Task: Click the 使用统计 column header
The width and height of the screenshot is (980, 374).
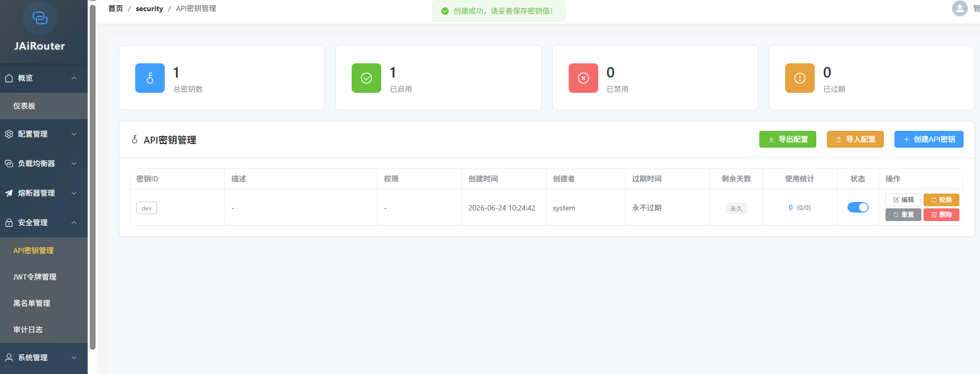Action: pos(799,179)
